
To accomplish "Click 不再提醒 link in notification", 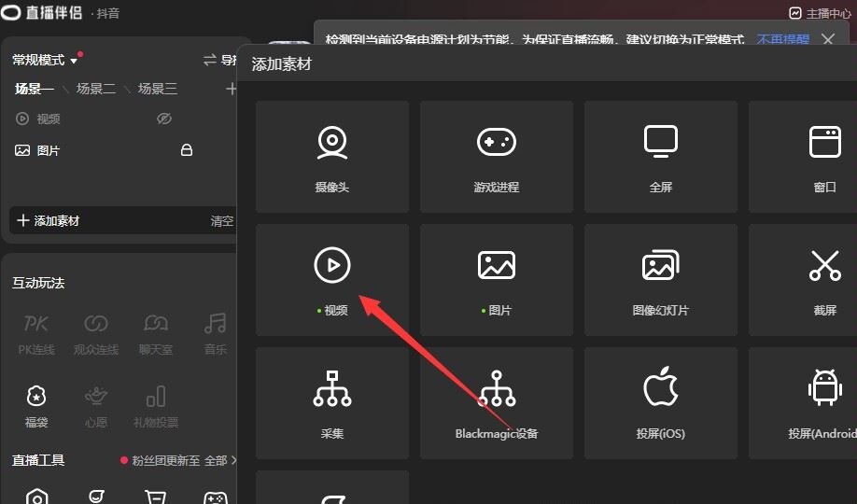I will (x=782, y=39).
